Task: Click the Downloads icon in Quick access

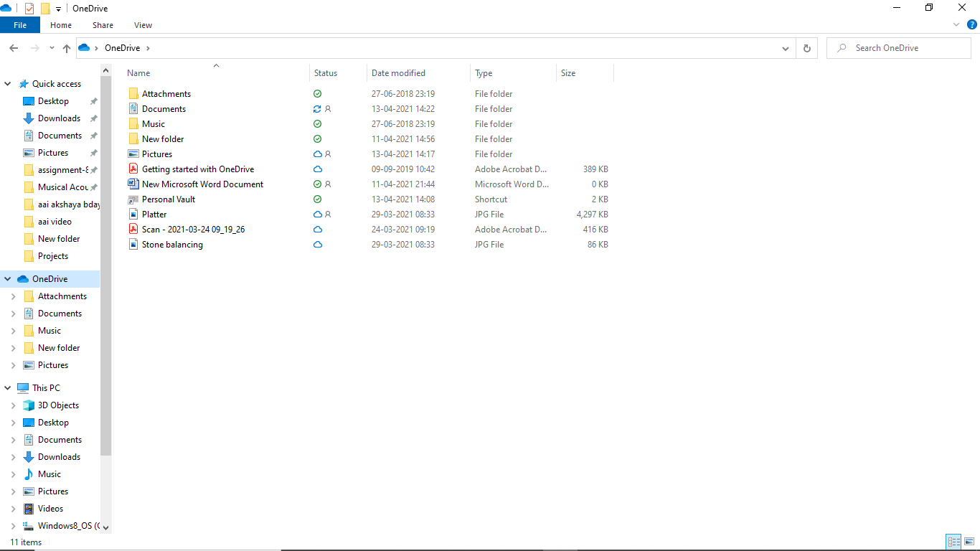Action: (29, 118)
